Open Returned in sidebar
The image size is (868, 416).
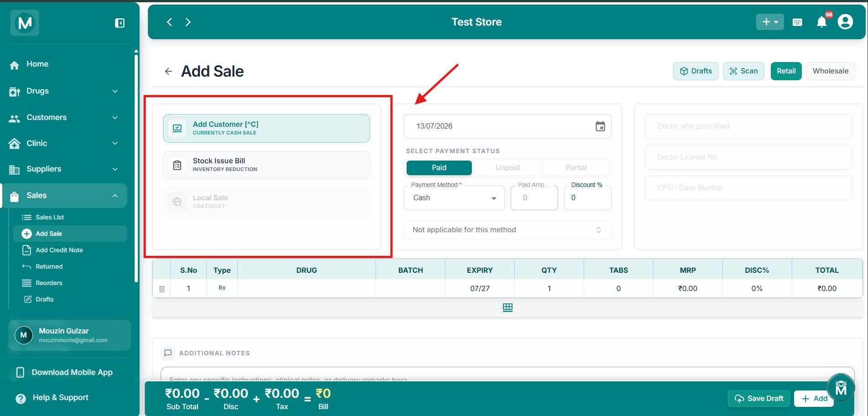70,266
